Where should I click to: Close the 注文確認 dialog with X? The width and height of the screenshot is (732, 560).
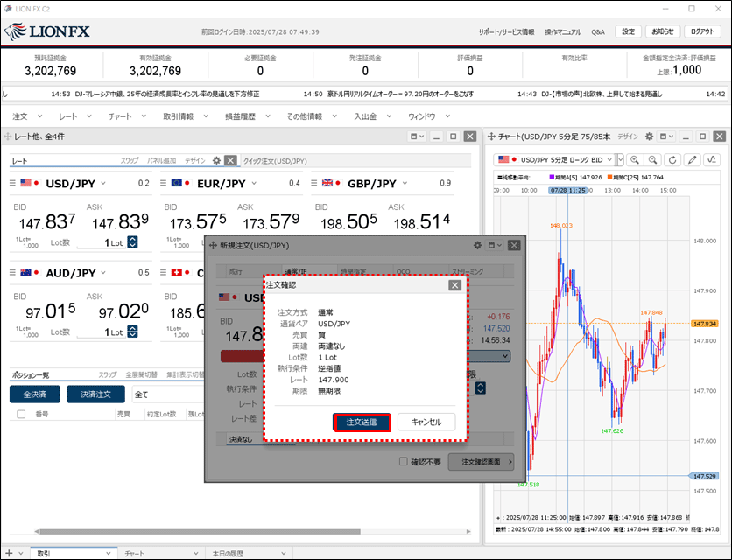[454, 285]
